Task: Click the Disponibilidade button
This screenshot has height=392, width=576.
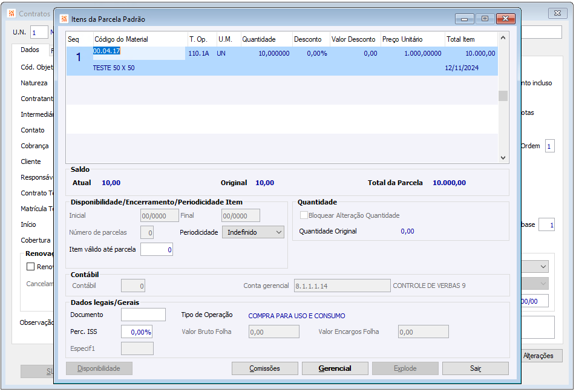Action: pyautogui.click(x=99, y=368)
